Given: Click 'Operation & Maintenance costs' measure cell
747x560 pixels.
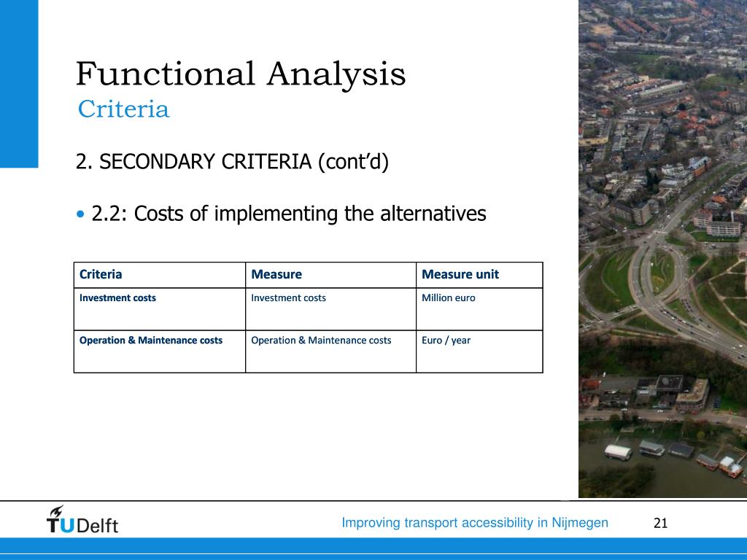Looking at the screenshot, I should 330,351.
